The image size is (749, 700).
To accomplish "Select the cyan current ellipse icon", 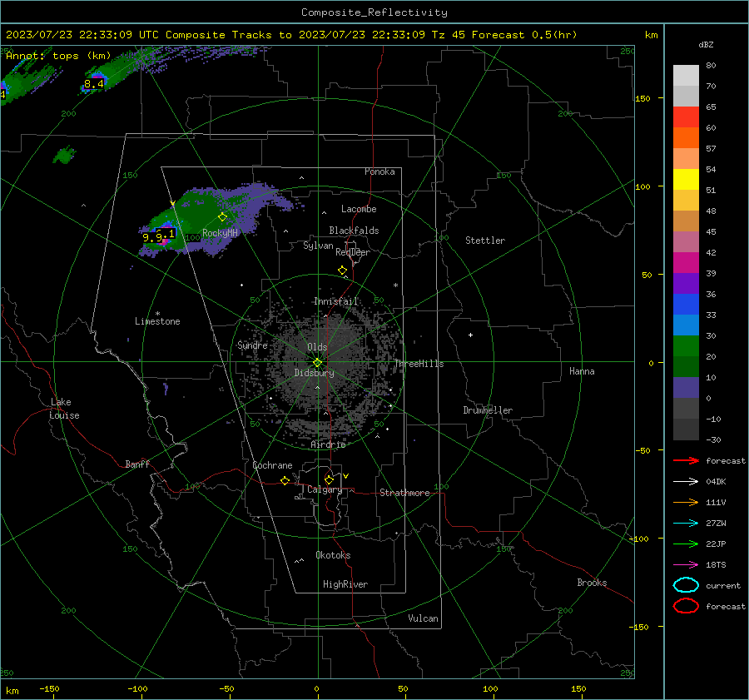I will pyautogui.click(x=686, y=585).
